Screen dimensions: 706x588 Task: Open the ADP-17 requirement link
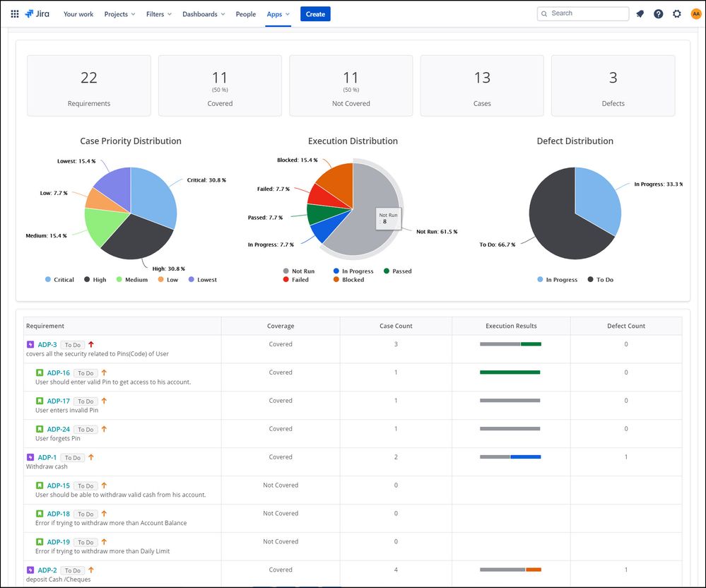pos(59,401)
